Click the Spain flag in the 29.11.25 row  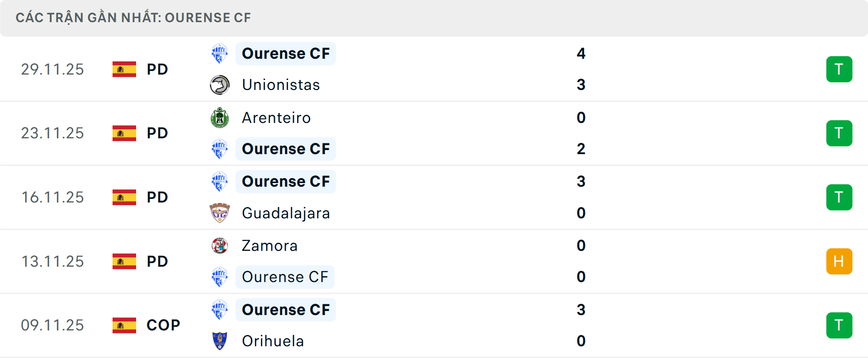(x=124, y=69)
